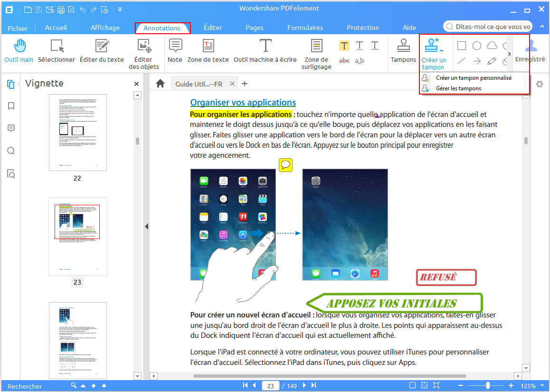The image size is (550, 392).
Task: Switch to the Affichage tab
Action: click(x=105, y=28)
